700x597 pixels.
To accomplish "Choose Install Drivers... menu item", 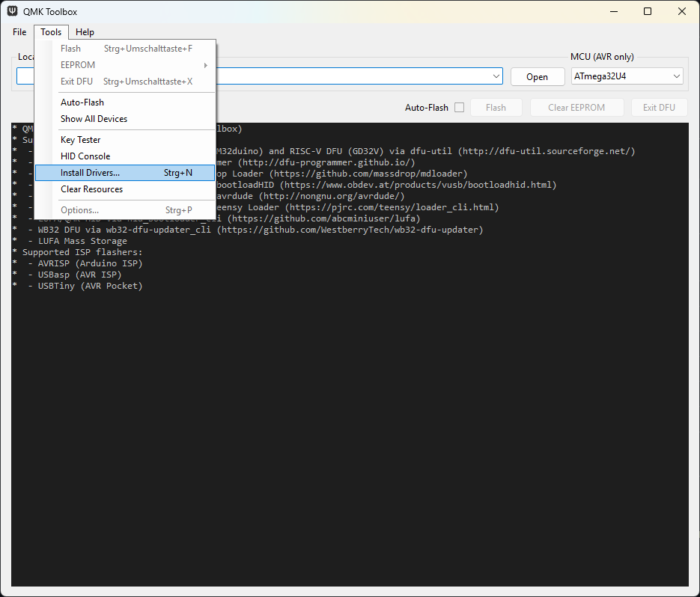I will coord(125,173).
